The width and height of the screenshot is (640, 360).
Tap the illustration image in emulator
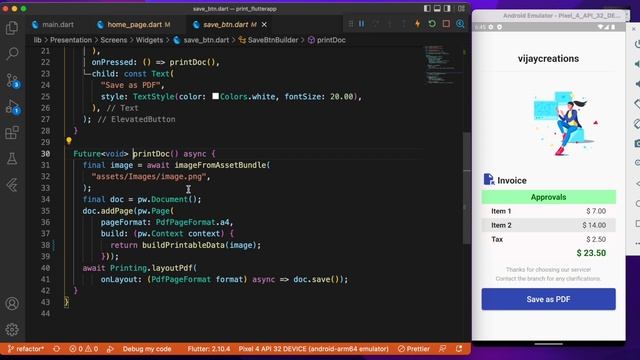click(x=566, y=124)
